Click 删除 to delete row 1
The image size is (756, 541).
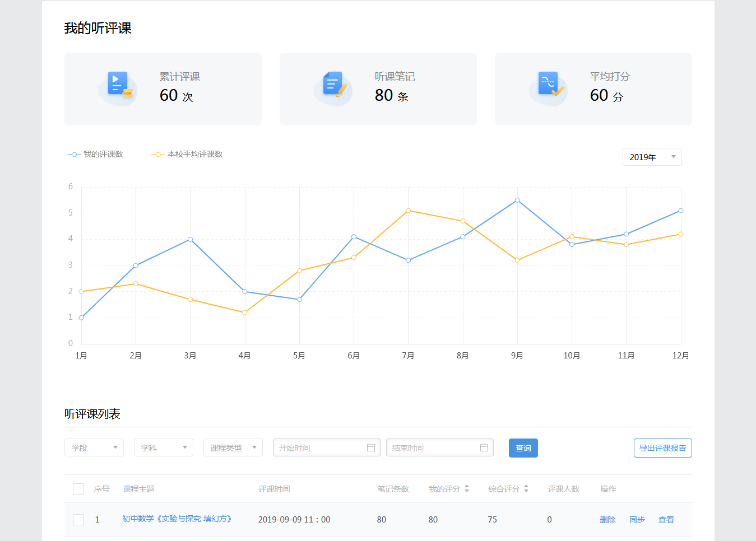(607, 520)
